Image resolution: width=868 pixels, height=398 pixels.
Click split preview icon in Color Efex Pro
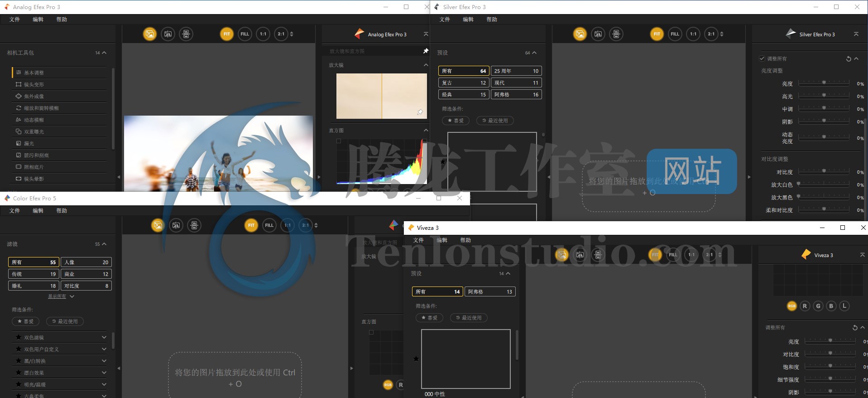176,225
